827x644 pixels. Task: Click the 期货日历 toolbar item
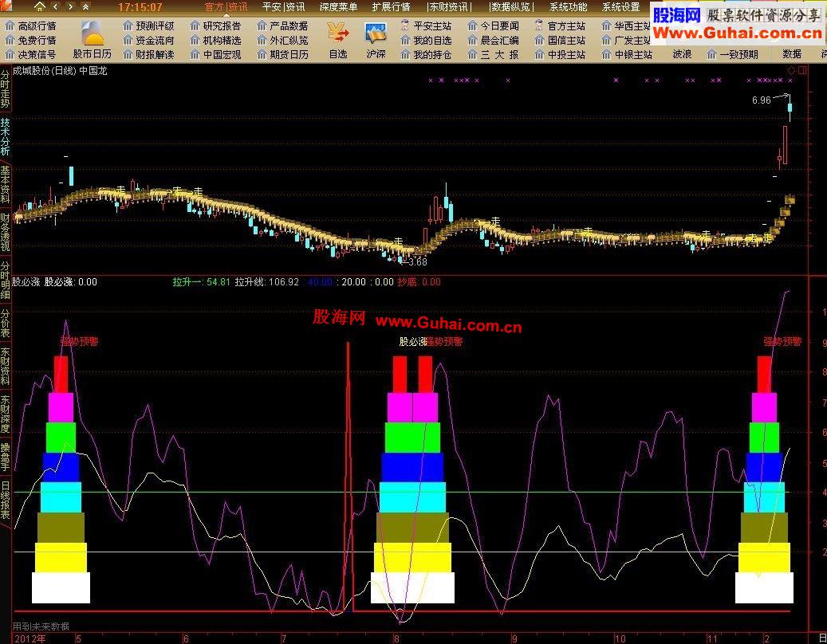pyautogui.click(x=282, y=54)
